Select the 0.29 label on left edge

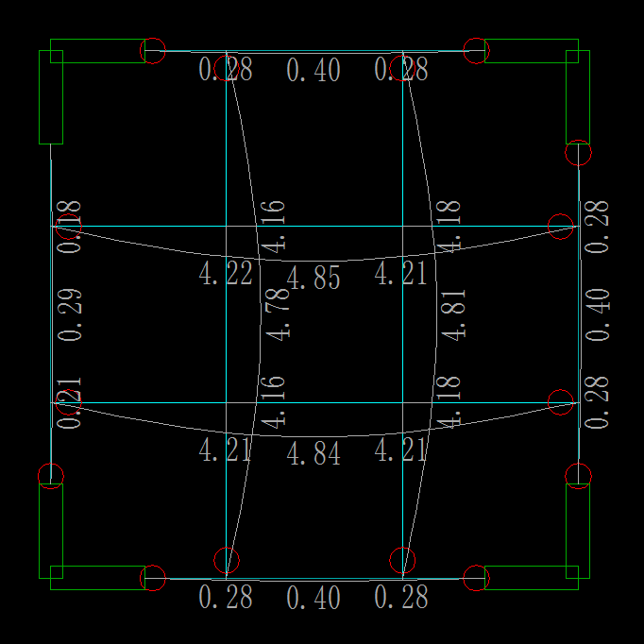[x=70, y=315]
